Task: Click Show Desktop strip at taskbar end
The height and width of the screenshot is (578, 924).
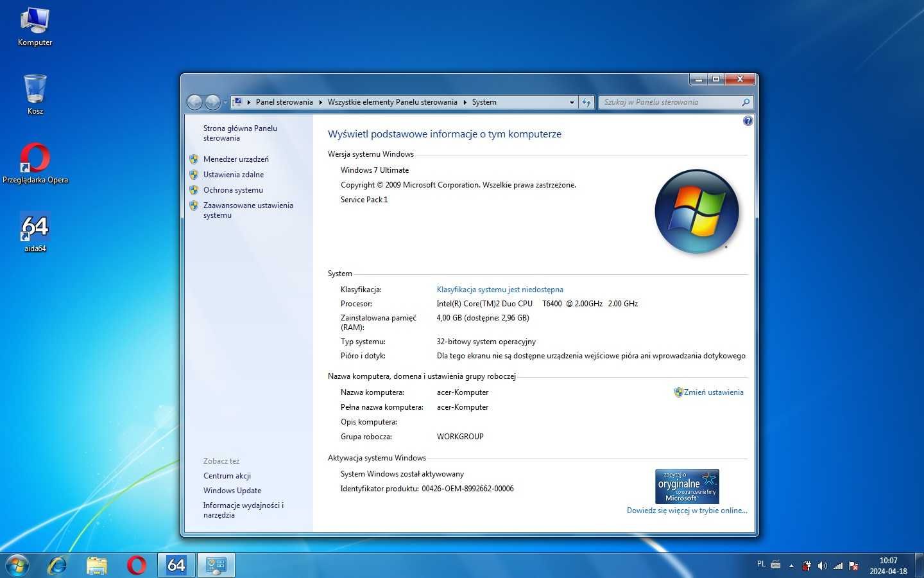Action: pyautogui.click(x=919, y=565)
